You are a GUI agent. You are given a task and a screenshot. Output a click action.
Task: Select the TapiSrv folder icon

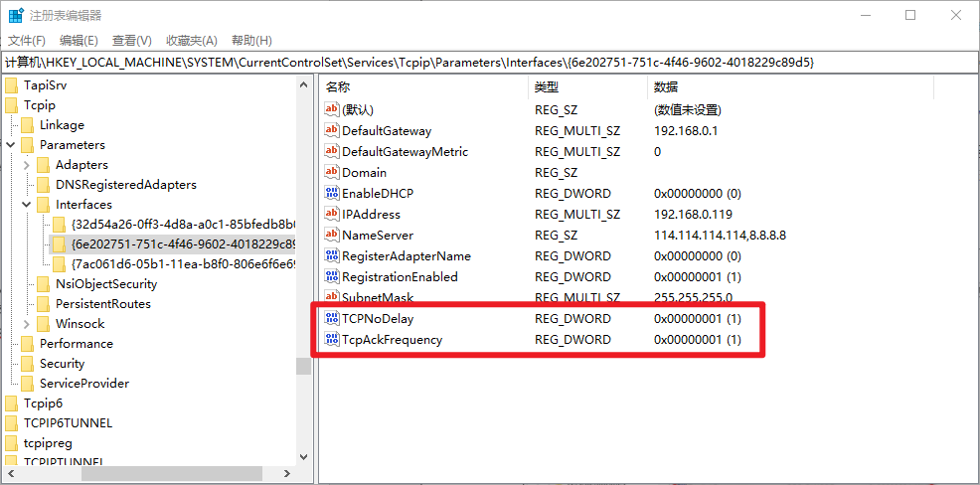tap(11, 85)
